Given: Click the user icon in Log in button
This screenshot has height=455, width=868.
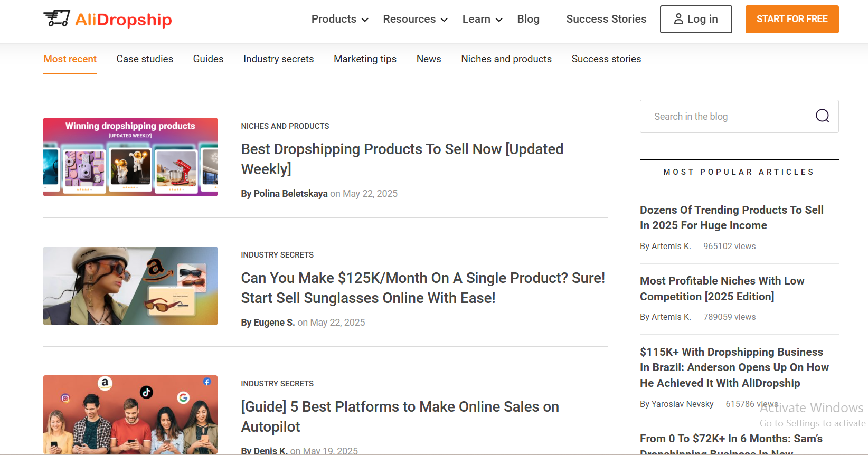Looking at the screenshot, I should 678,19.
